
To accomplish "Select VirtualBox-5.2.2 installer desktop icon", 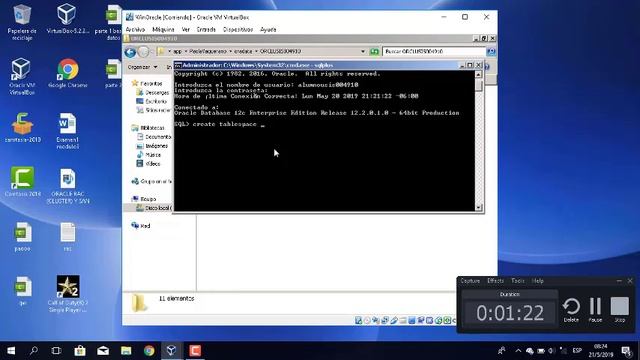I will 67,19.
